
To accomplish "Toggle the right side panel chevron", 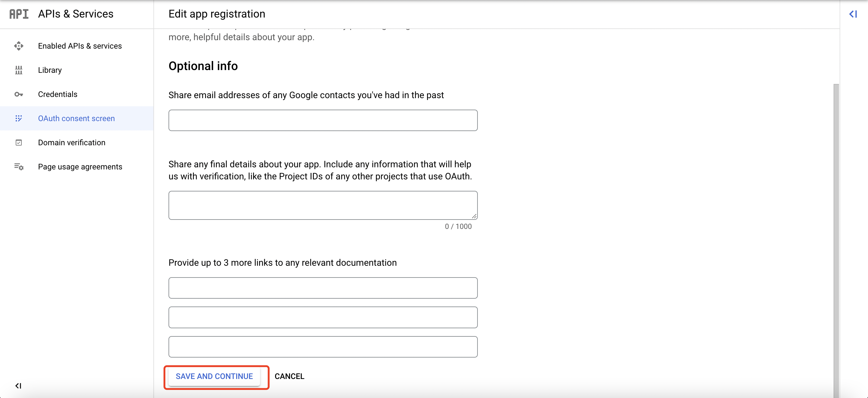I will 853,14.
